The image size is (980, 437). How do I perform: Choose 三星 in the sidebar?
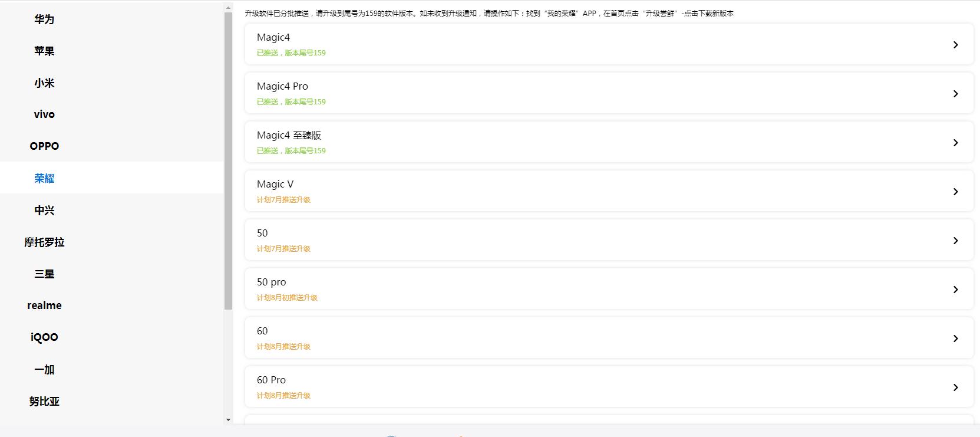click(x=44, y=274)
